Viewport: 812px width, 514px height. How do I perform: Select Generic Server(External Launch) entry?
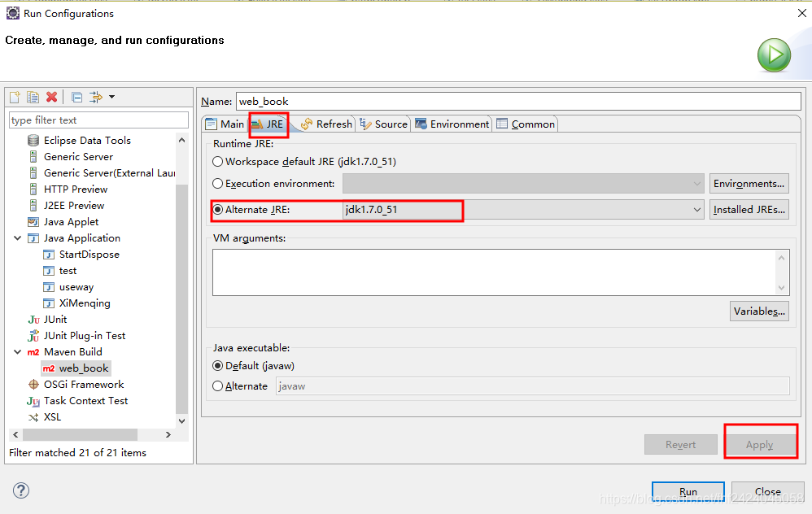[x=109, y=173]
